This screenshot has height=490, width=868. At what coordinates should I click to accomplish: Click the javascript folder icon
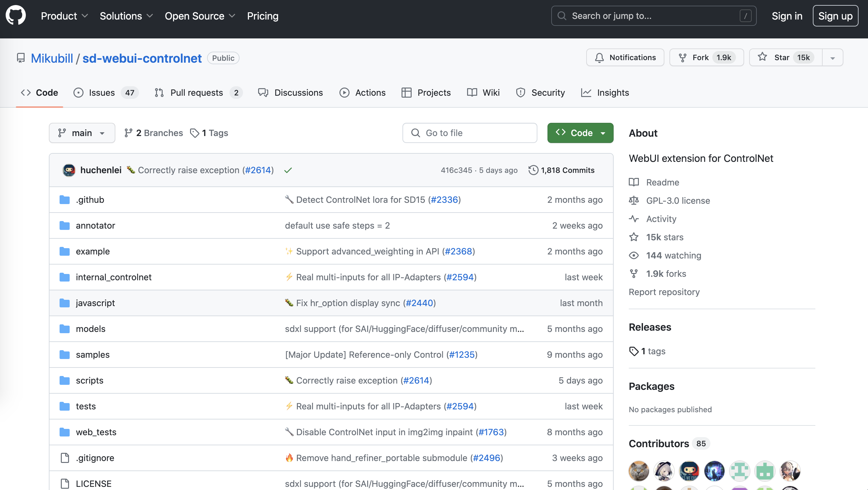(64, 303)
